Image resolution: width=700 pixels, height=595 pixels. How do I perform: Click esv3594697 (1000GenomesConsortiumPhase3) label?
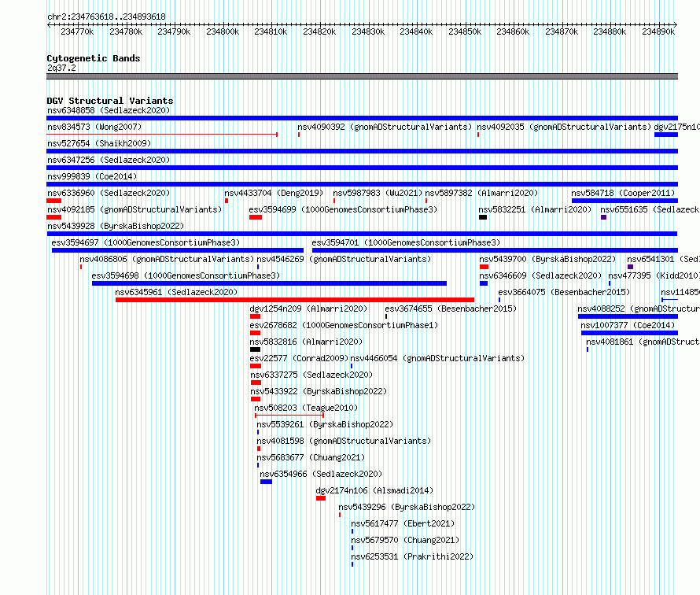(x=146, y=242)
